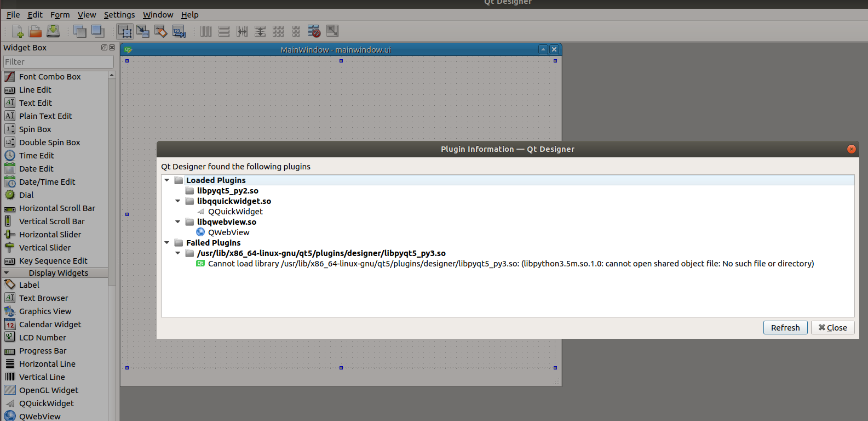Image resolution: width=868 pixels, height=421 pixels.
Task: Click the Close button in Plugin Information
Action: [832, 327]
